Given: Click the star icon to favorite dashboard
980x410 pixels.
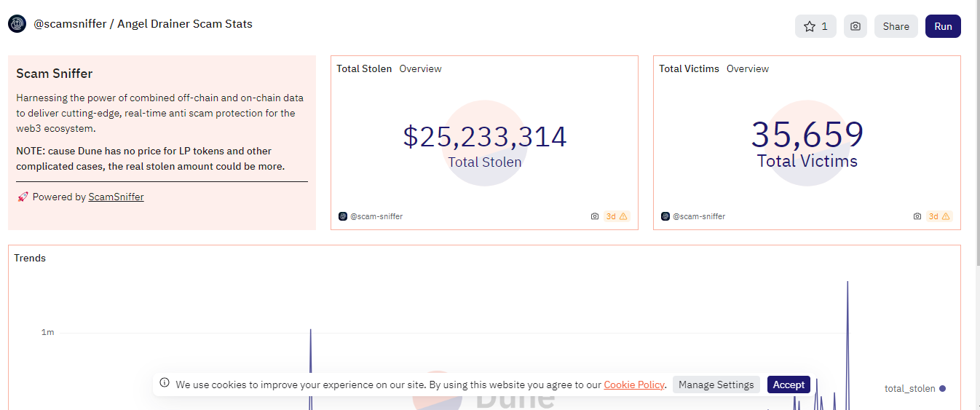Looking at the screenshot, I should click(810, 26).
